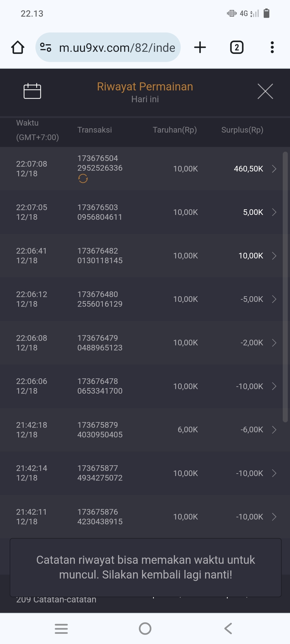Screen dimensions: 290x644
Task: Add a new browser tab
Action: (200, 47)
